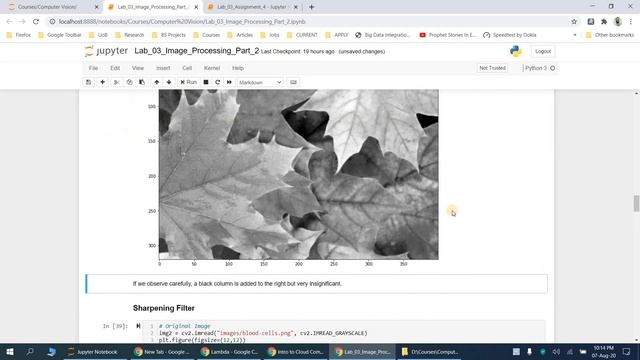640x360 pixels.
Task: Open Jupyter Notebook taskbar app
Action: [x=92, y=351]
